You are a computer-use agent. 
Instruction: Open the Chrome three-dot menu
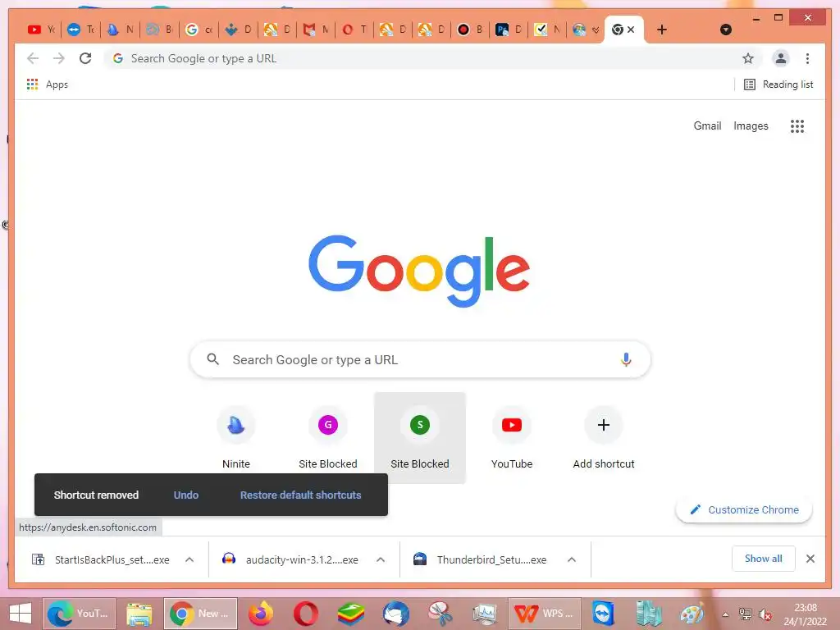(x=807, y=58)
